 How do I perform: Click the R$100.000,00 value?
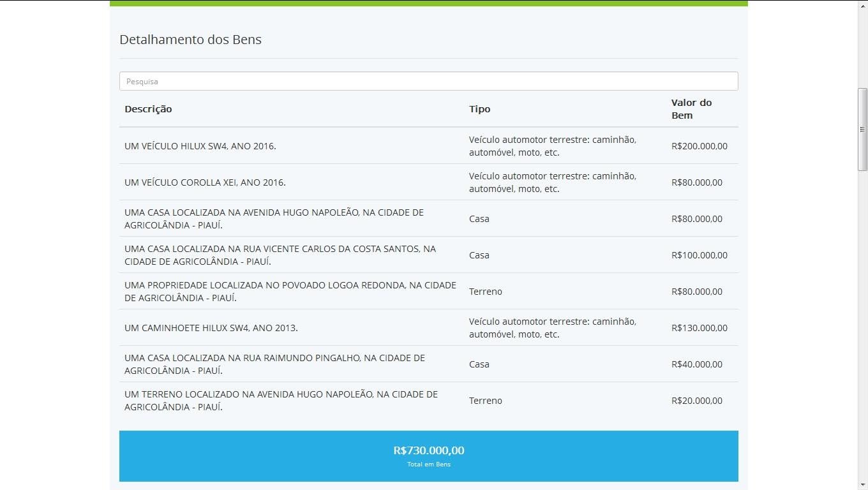(700, 255)
